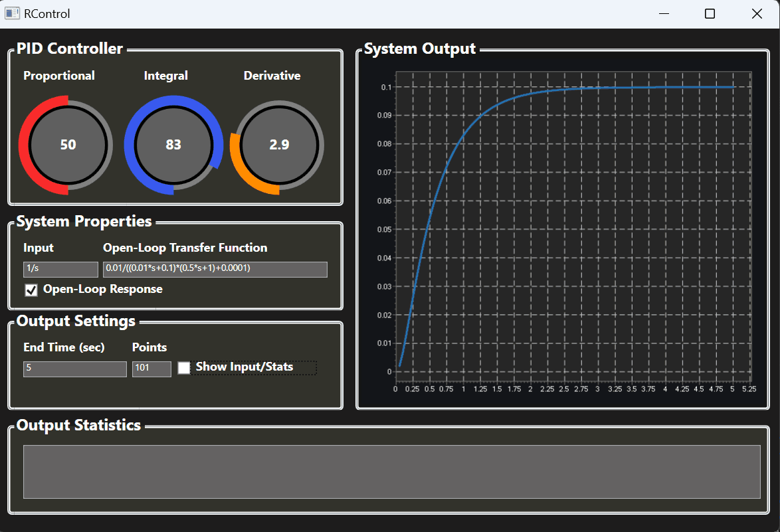Click the PID Controller heading

(x=70, y=48)
